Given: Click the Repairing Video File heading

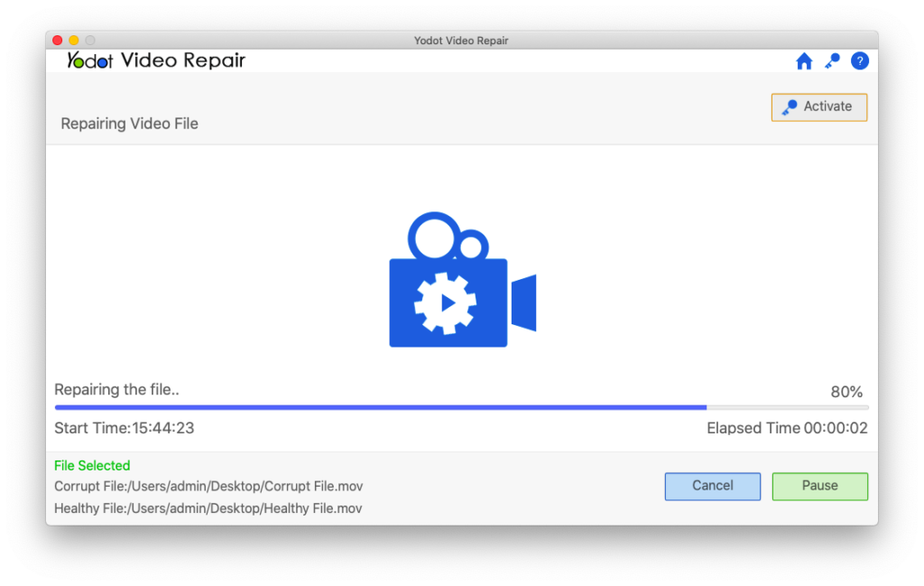Looking at the screenshot, I should point(129,123).
